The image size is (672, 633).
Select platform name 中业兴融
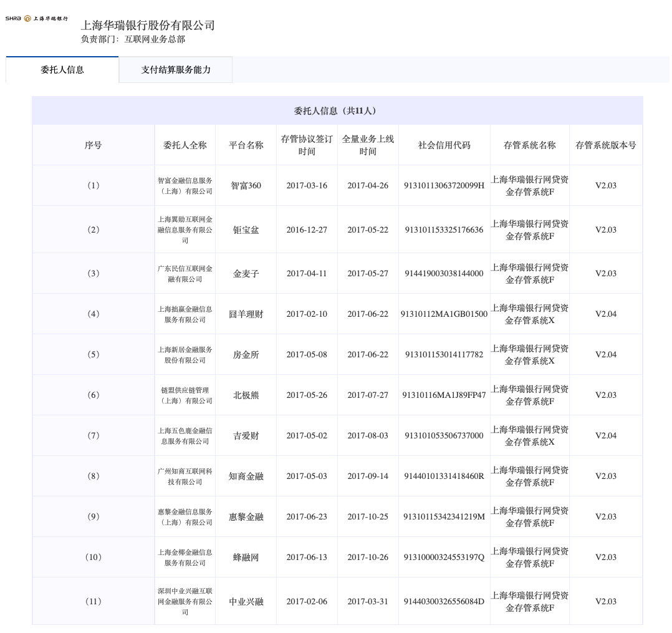point(246,602)
